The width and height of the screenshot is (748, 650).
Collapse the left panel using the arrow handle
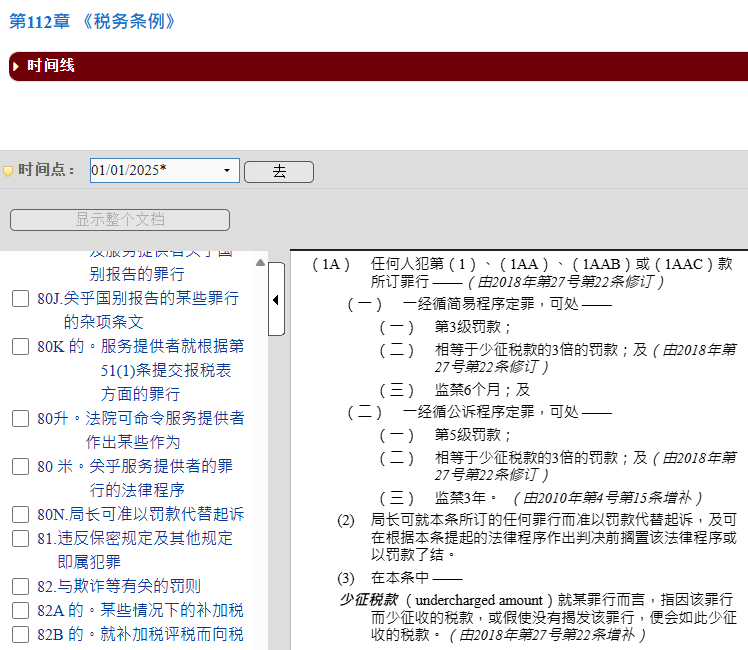pos(276,299)
